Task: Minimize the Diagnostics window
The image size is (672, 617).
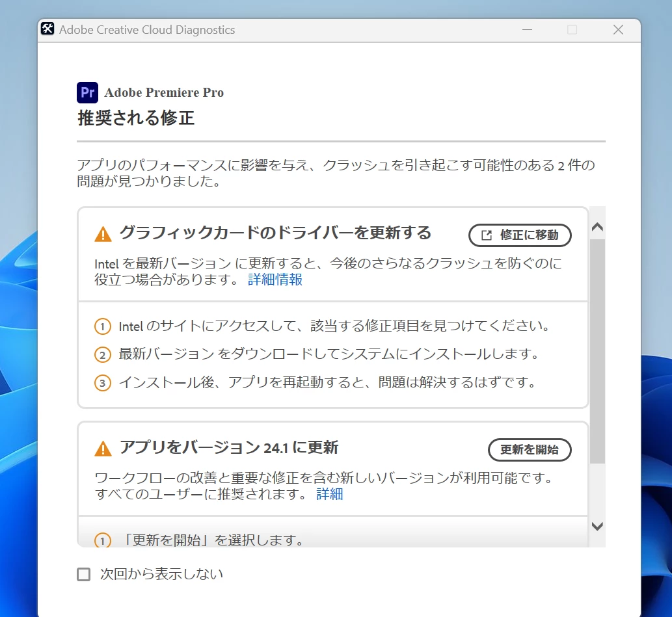Action: [x=527, y=29]
